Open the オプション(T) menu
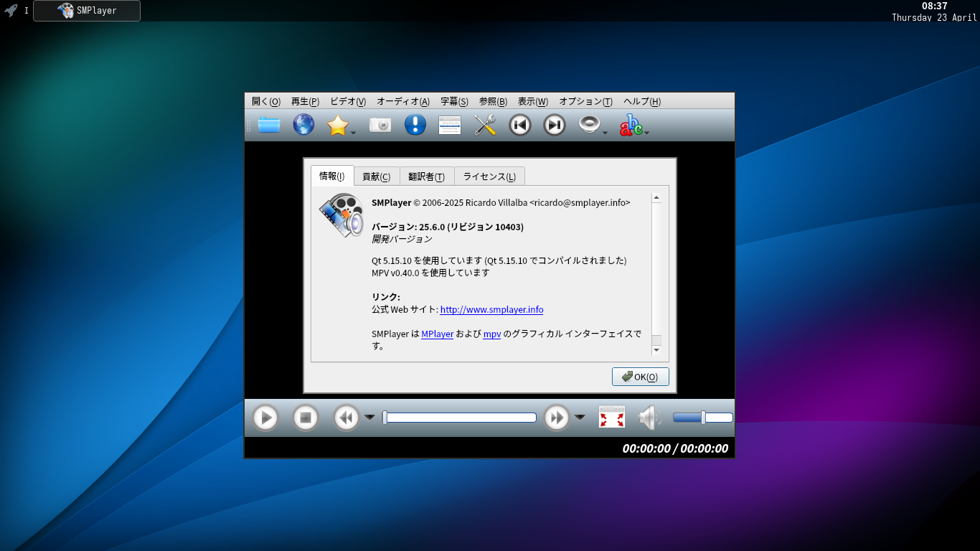 click(x=585, y=101)
